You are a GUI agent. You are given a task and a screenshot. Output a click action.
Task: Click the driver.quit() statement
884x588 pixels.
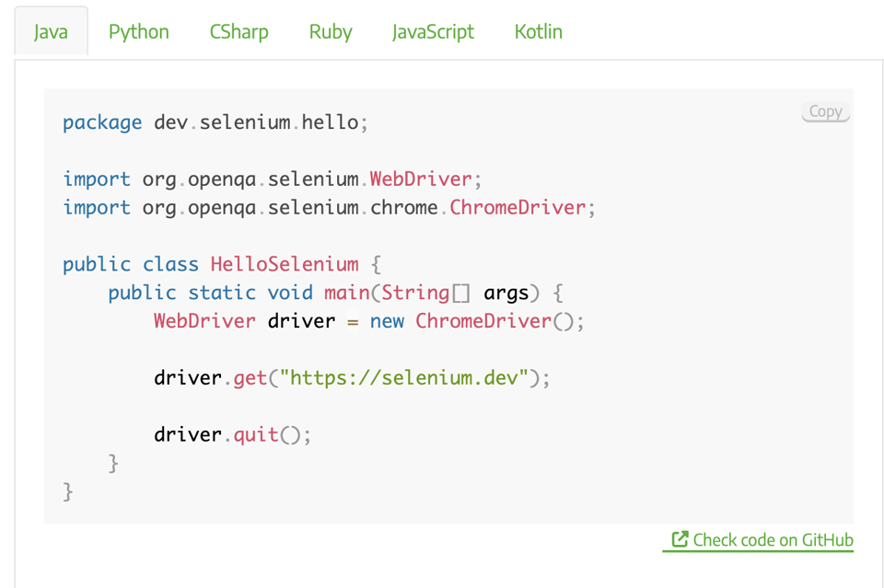coord(232,434)
